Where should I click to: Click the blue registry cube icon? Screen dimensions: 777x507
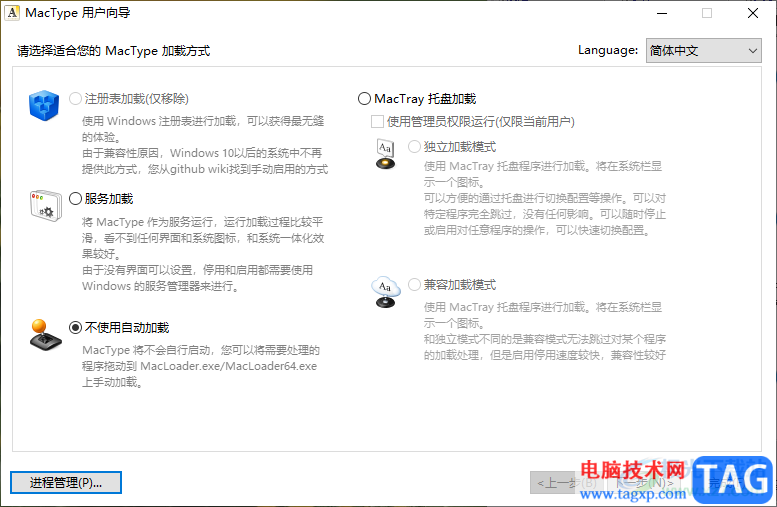click(44, 105)
